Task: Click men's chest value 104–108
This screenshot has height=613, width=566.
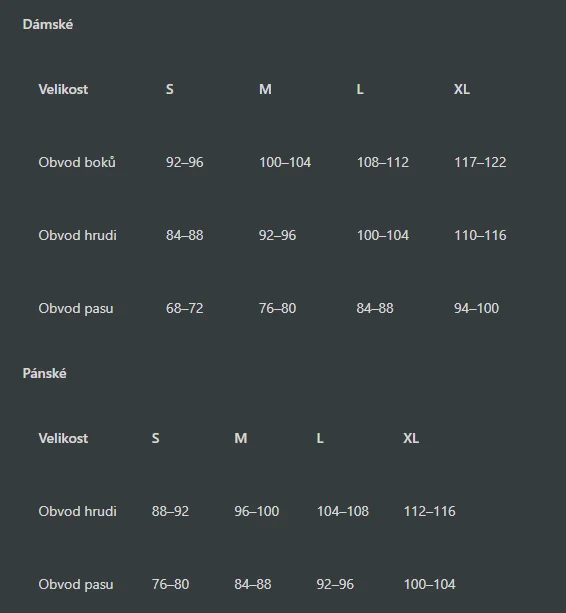Action: pos(343,511)
